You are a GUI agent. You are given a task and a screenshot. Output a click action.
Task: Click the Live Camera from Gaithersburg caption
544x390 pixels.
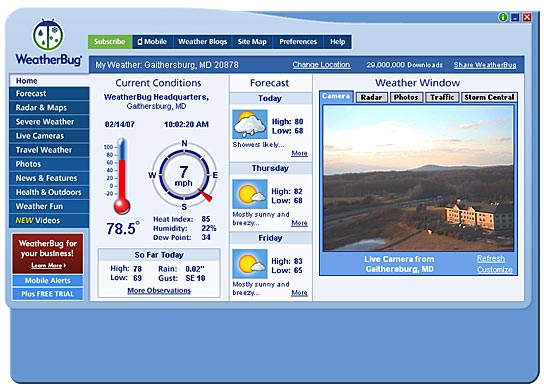coord(399,264)
